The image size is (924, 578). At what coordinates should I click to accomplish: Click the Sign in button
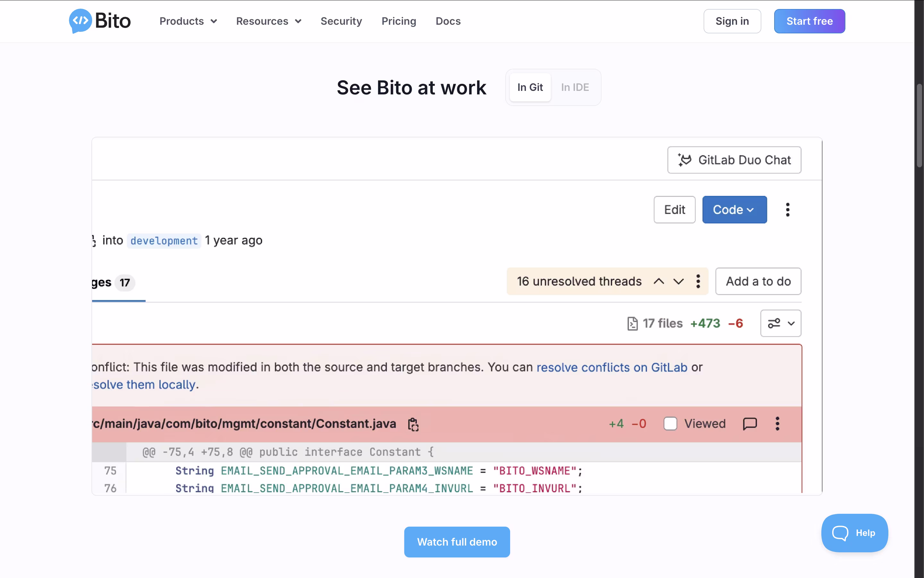(732, 21)
